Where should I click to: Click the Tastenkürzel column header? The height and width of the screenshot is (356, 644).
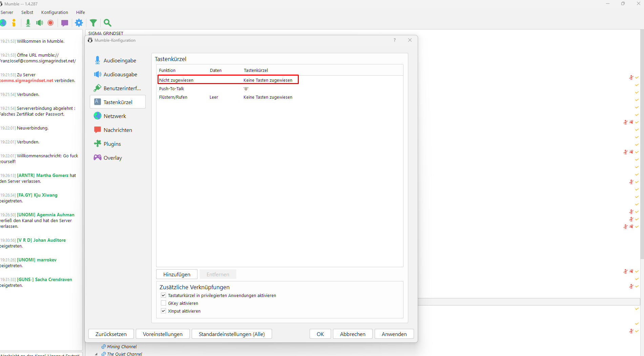coord(256,70)
